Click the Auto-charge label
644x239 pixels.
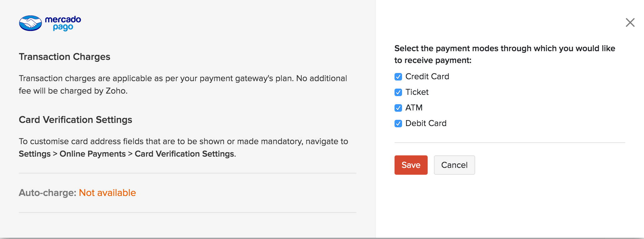(x=47, y=193)
